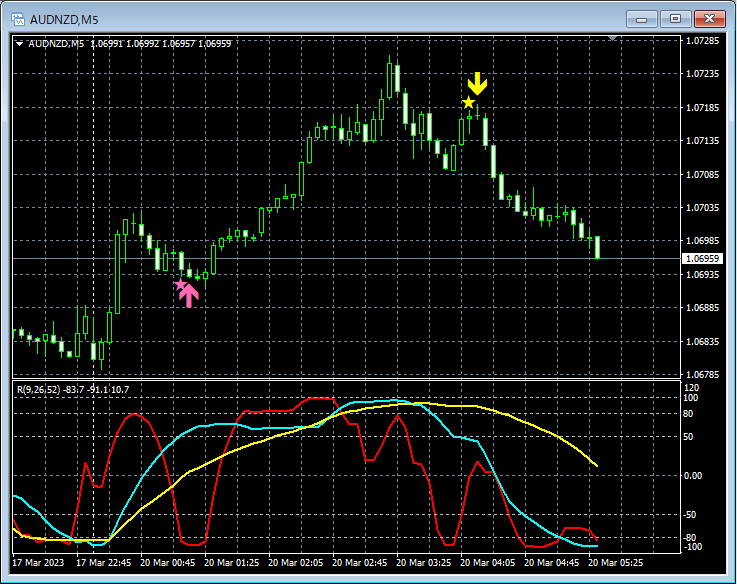Click the 1.06885 price scale value
The height and width of the screenshot is (584, 737).
[x=702, y=308]
